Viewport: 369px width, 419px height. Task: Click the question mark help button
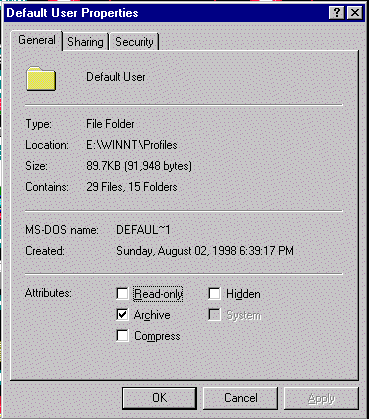[x=337, y=13]
